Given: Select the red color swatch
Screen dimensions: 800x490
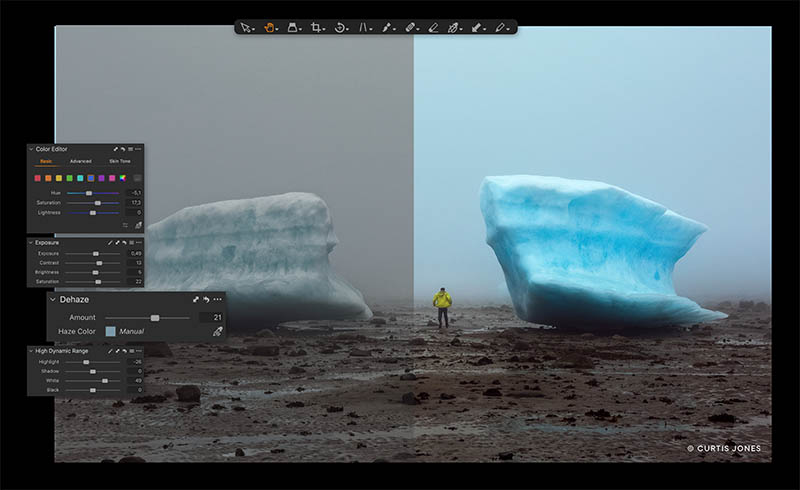Looking at the screenshot, I should [x=37, y=178].
